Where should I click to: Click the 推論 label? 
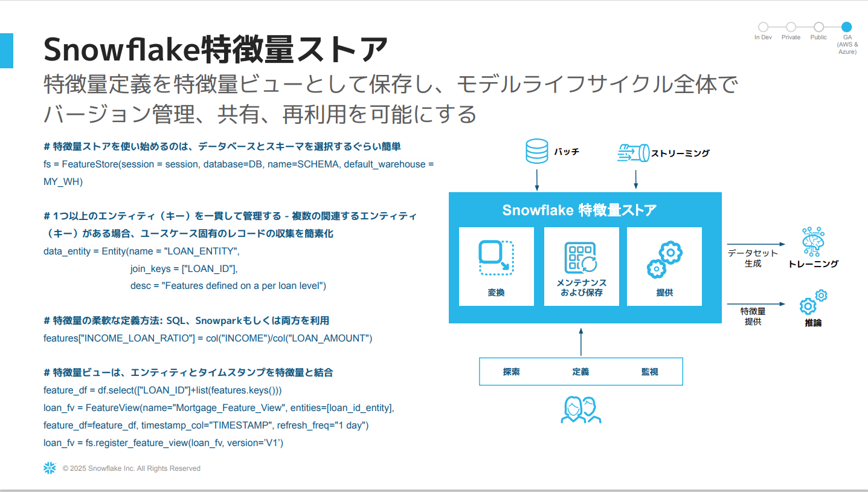(813, 323)
